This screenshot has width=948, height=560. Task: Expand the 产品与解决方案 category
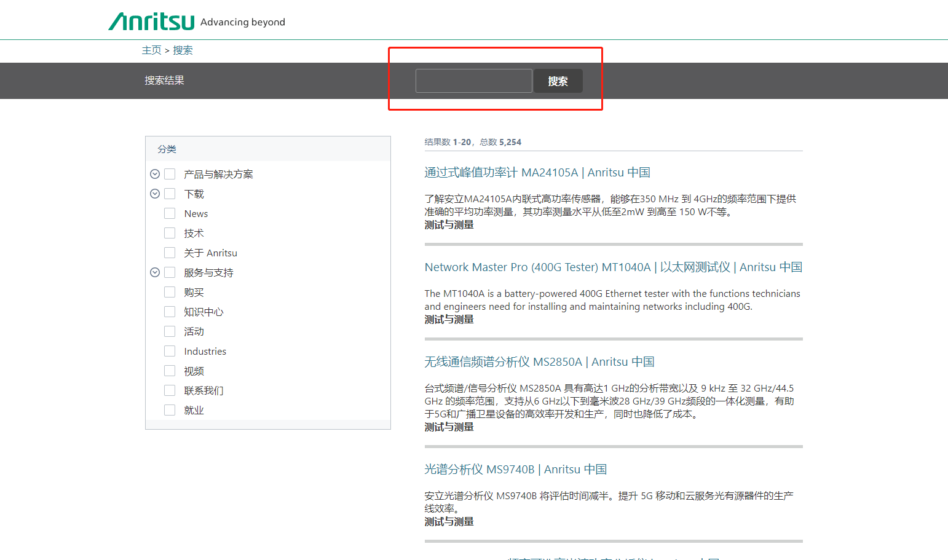click(155, 174)
